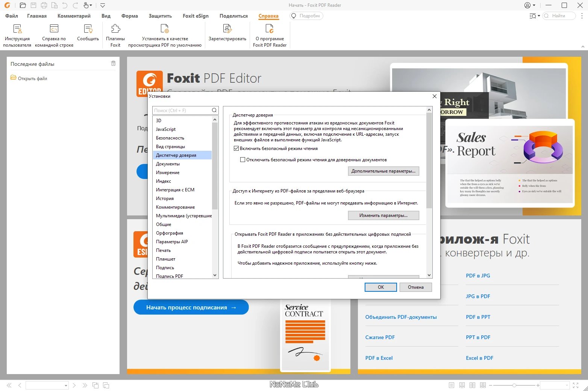
Task: Open the Защитить menu tab
Action: [x=160, y=16]
